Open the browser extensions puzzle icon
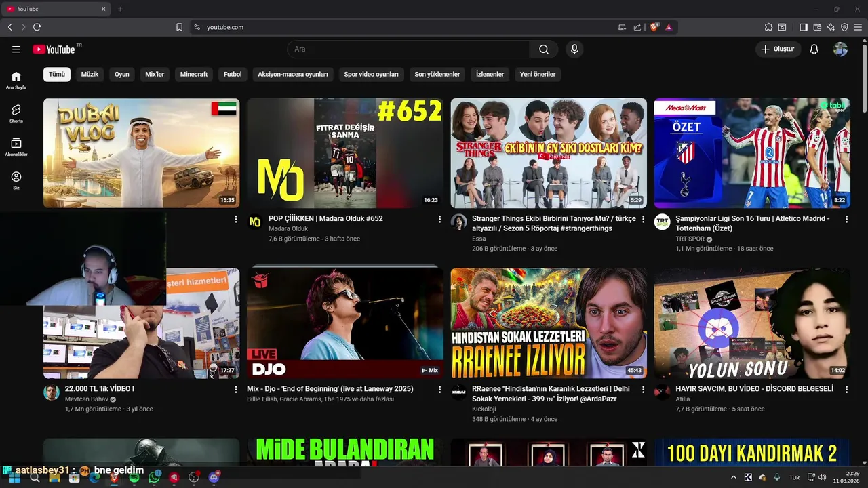868x488 pixels. tap(768, 27)
